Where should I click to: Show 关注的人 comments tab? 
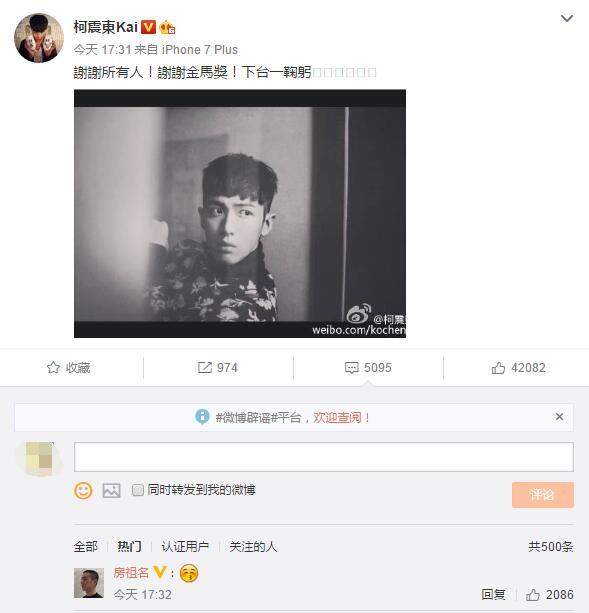click(x=253, y=547)
